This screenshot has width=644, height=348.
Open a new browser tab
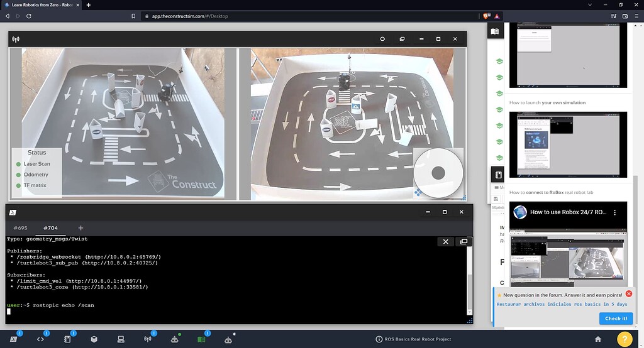(x=88, y=5)
